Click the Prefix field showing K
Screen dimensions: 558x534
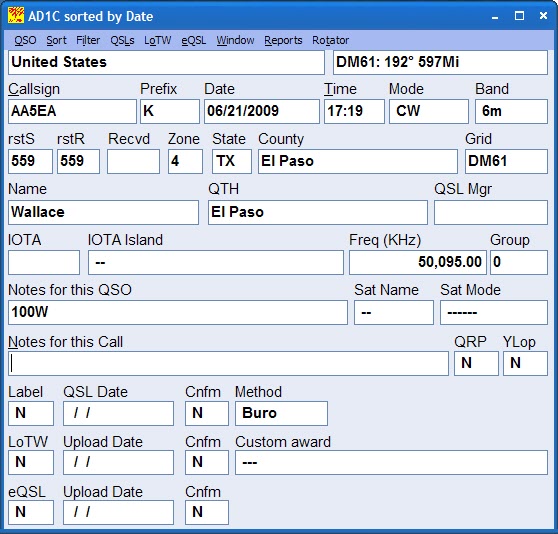[x=170, y=111]
